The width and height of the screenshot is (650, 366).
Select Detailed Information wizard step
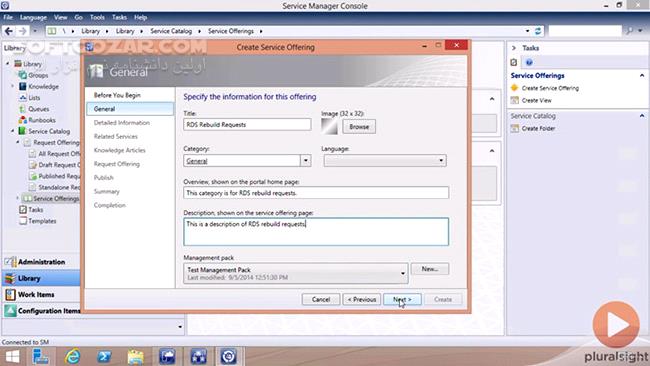(x=122, y=123)
